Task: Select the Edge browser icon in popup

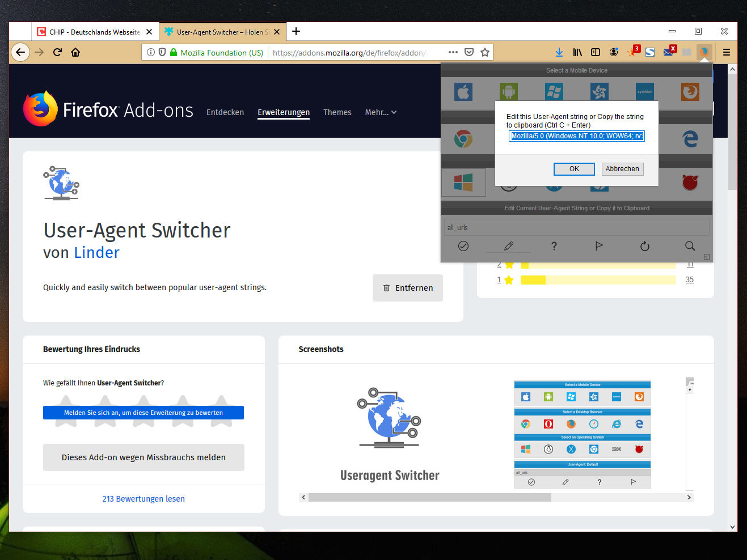Action: pyautogui.click(x=690, y=139)
